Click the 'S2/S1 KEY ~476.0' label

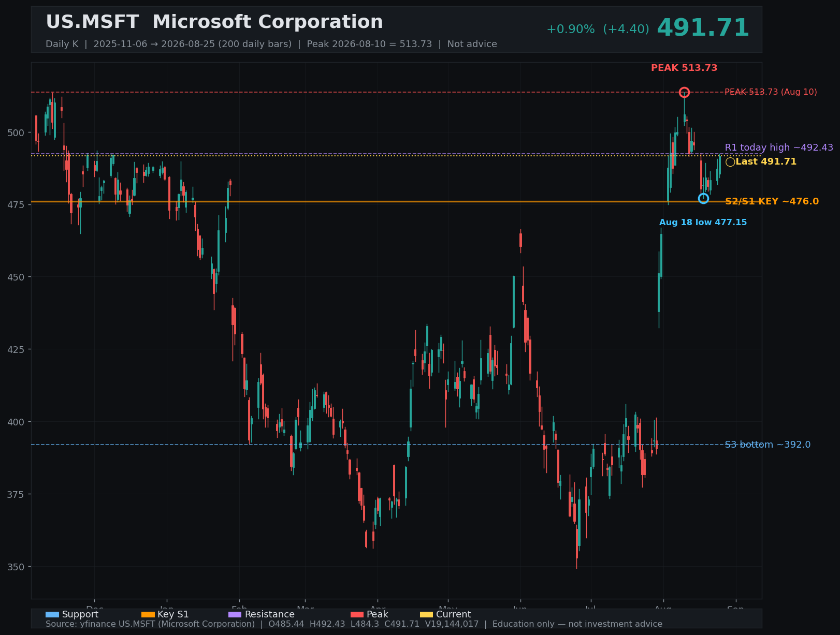click(772, 201)
